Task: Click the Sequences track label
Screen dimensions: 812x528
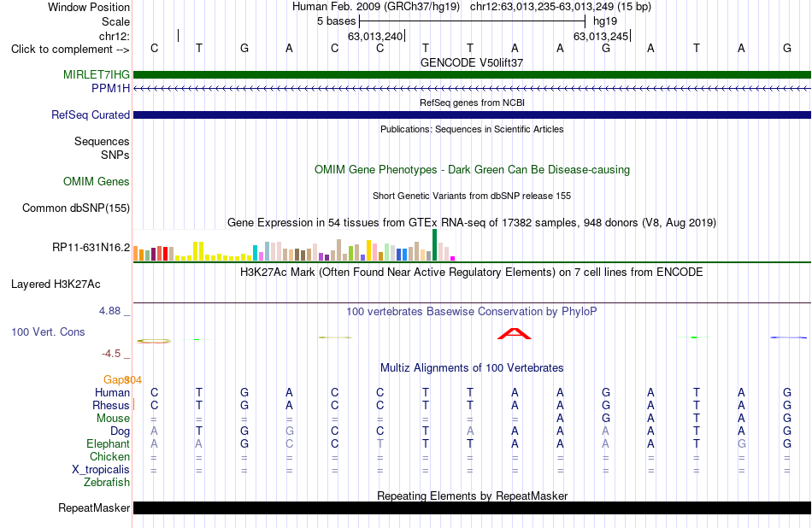Action: [x=102, y=141]
